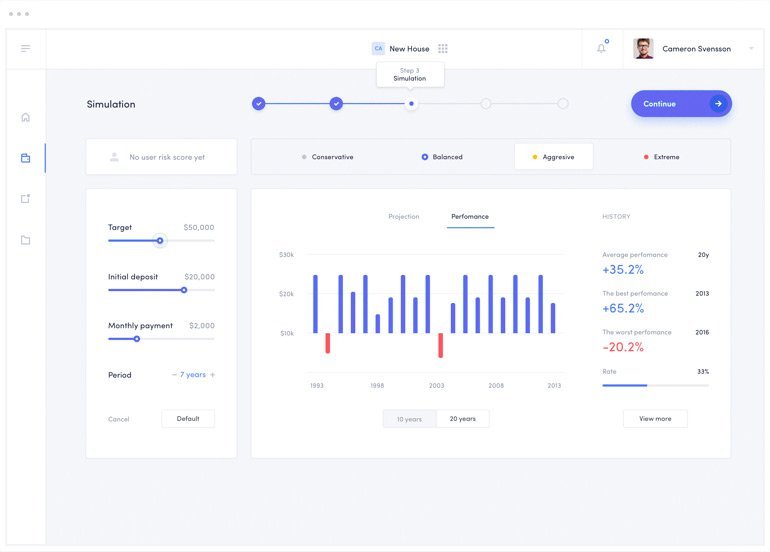The height and width of the screenshot is (552, 770).
Task: Switch to the 20 years view
Action: click(462, 419)
